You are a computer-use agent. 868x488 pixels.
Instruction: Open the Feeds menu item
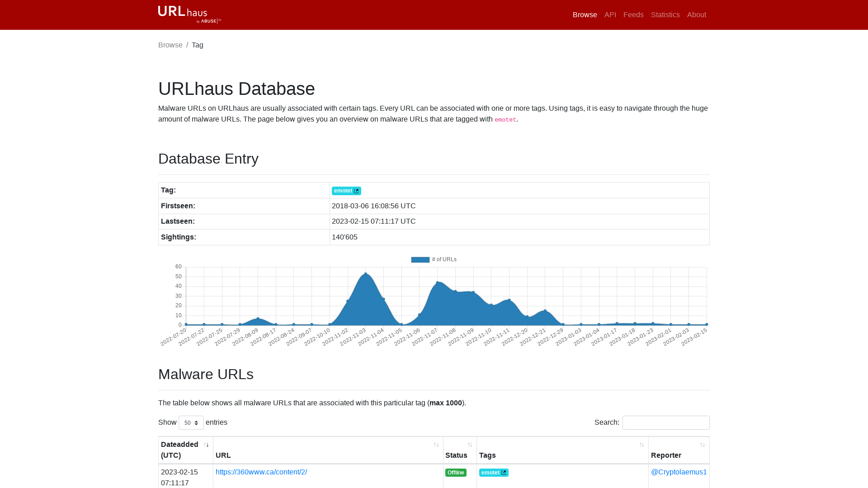pos(633,15)
